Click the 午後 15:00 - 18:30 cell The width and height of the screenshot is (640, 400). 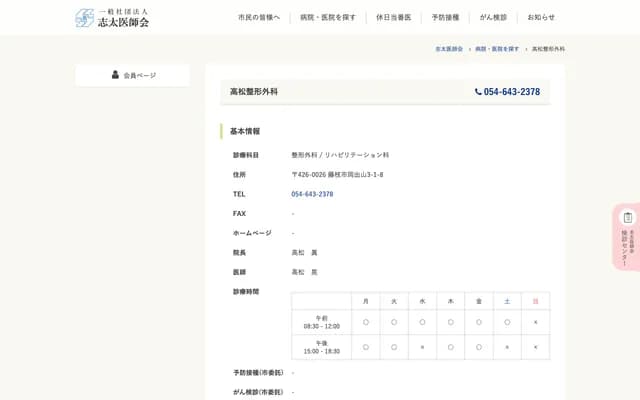click(x=322, y=347)
